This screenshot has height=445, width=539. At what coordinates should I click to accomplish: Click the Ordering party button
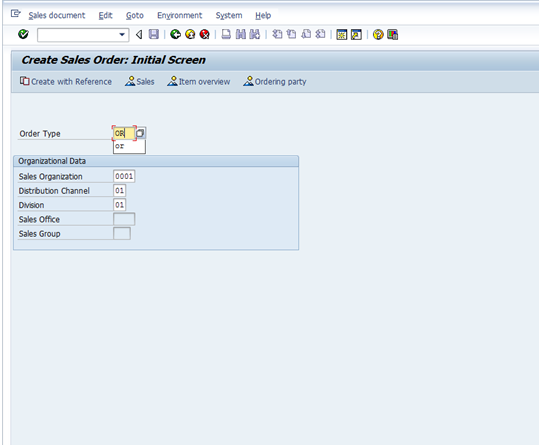coord(275,81)
